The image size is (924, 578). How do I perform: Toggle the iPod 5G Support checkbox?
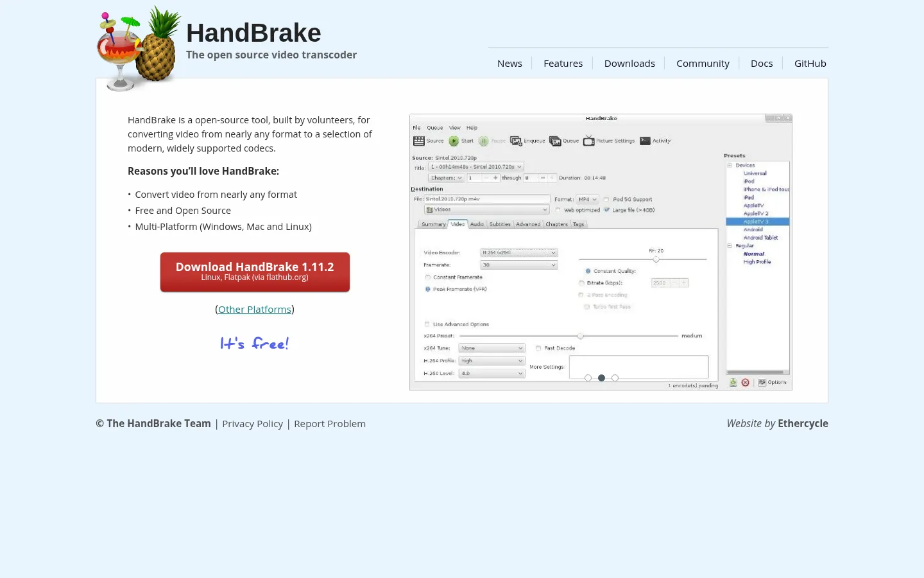(606, 199)
